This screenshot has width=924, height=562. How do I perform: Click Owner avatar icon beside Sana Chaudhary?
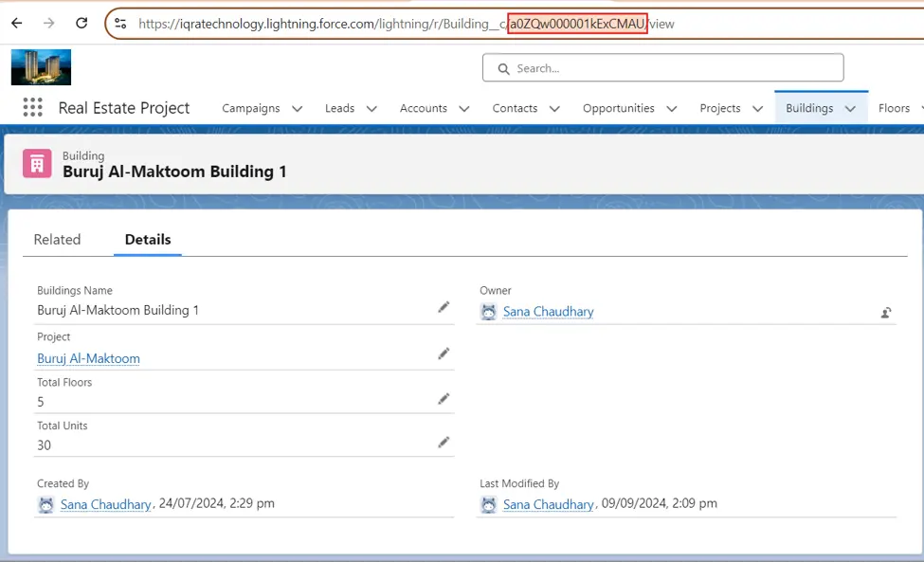488,312
